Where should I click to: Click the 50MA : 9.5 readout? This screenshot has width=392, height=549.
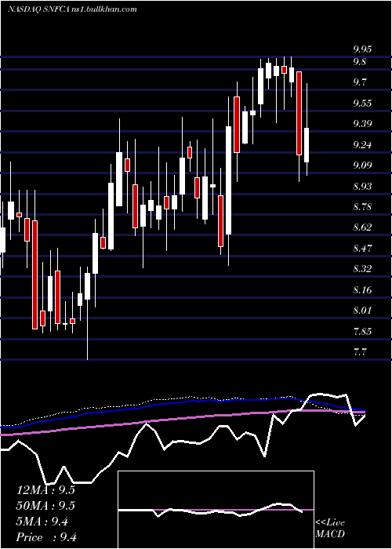coord(45,506)
